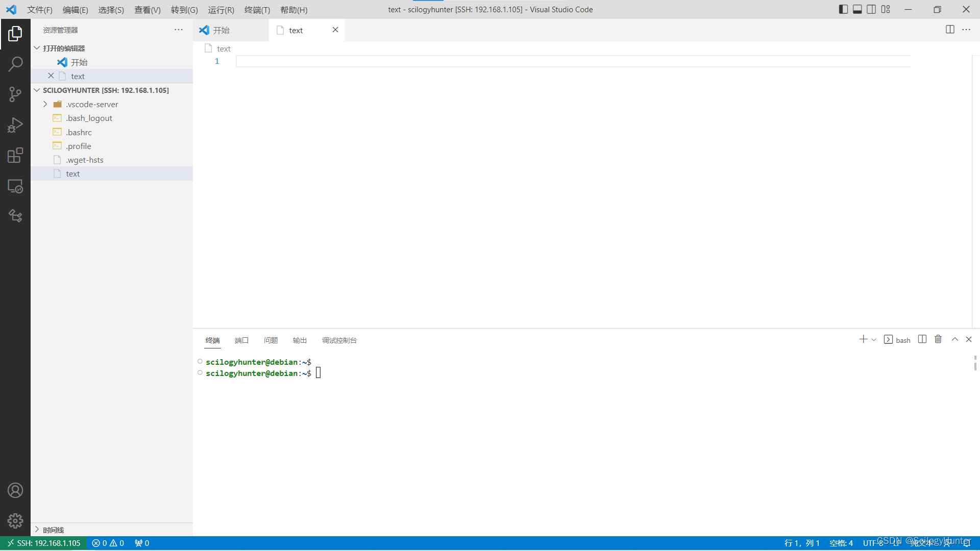Image resolution: width=980 pixels, height=551 pixels.
Task: Close the terminal panel
Action: tap(969, 339)
